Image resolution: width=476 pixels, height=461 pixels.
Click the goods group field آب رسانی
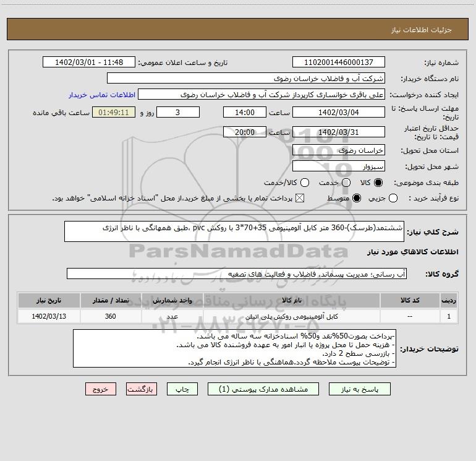coord(237,274)
